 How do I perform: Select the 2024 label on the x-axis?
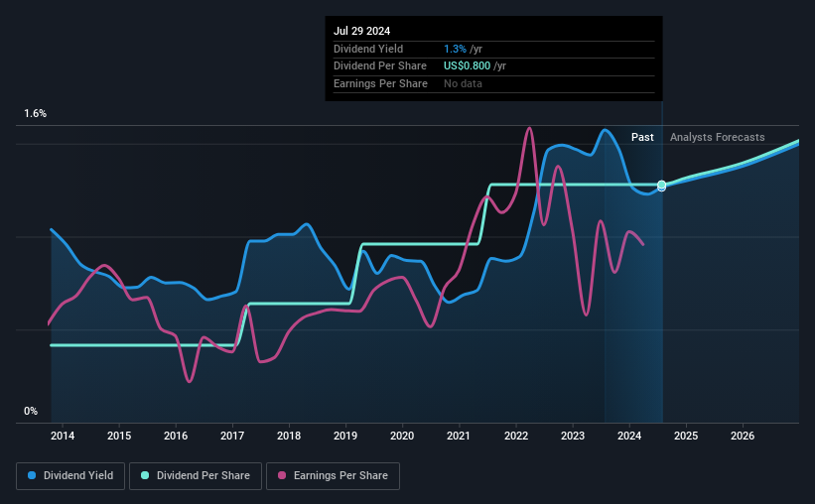629,436
